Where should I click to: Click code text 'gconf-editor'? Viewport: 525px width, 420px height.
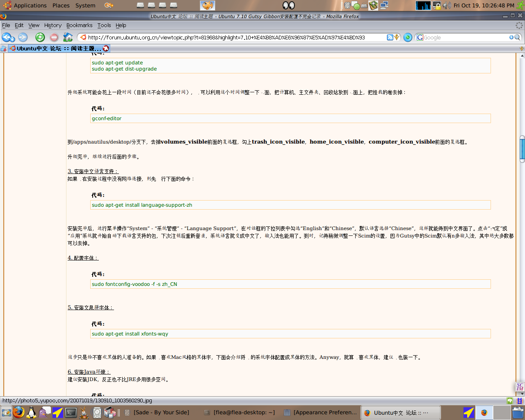coord(107,119)
